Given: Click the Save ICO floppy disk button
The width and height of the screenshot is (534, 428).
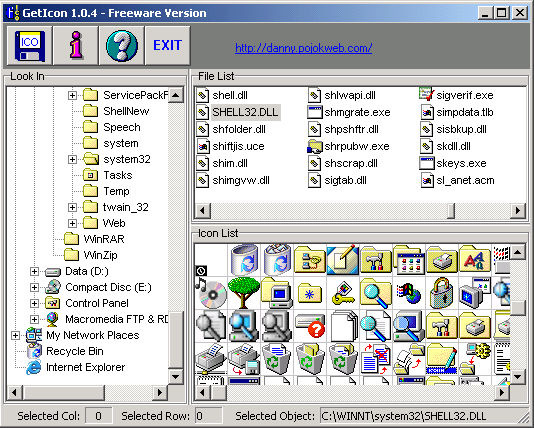Looking at the screenshot, I should [30, 45].
